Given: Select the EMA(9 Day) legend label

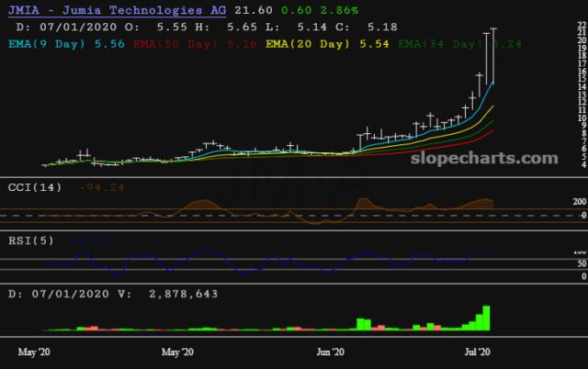Looking at the screenshot, I should coord(54,42).
